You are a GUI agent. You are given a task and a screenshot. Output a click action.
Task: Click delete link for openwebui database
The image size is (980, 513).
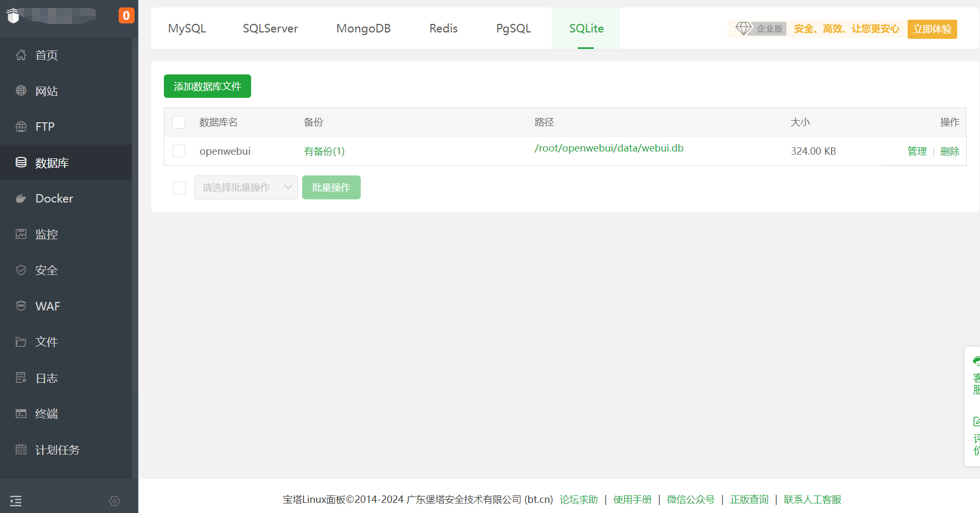click(949, 152)
